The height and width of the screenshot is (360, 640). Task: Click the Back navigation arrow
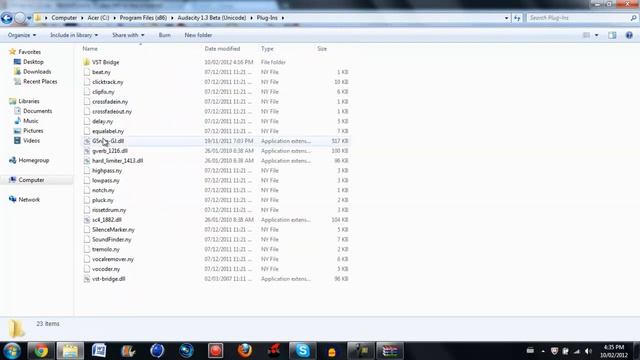click(x=7, y=18)
